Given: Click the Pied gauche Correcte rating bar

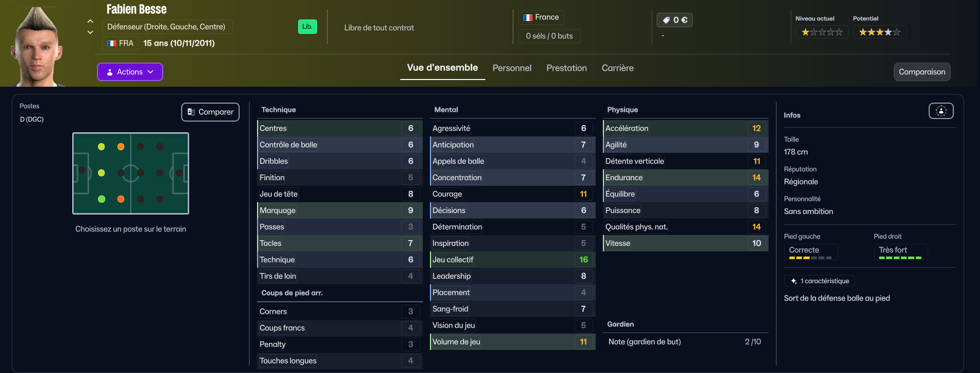Looking at the screenshot, I should pos(810,258).
